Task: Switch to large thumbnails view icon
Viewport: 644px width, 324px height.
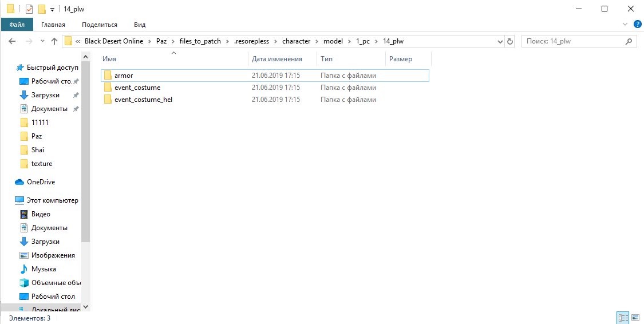Action: point(635,318)
